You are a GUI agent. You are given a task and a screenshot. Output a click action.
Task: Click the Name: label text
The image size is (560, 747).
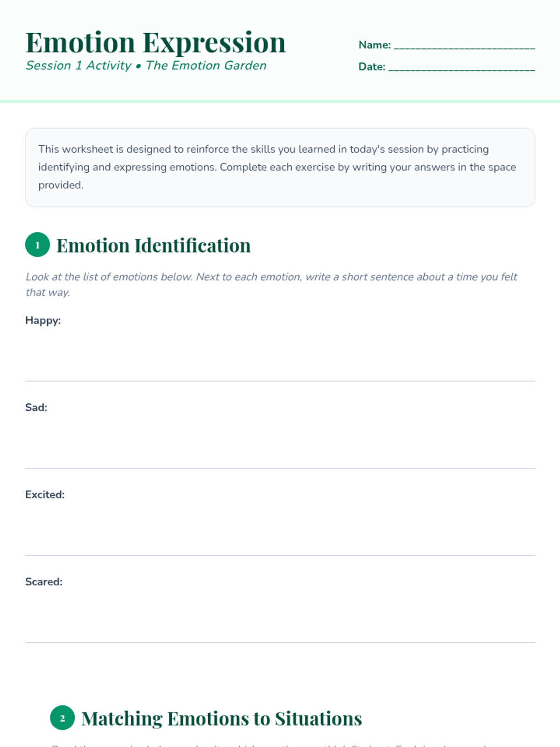point(374,45)
